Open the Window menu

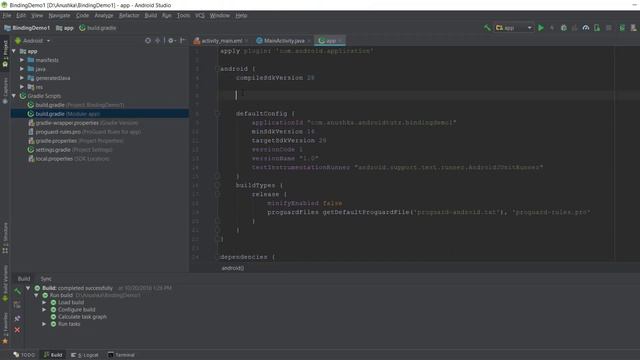(x=220, y=16)
